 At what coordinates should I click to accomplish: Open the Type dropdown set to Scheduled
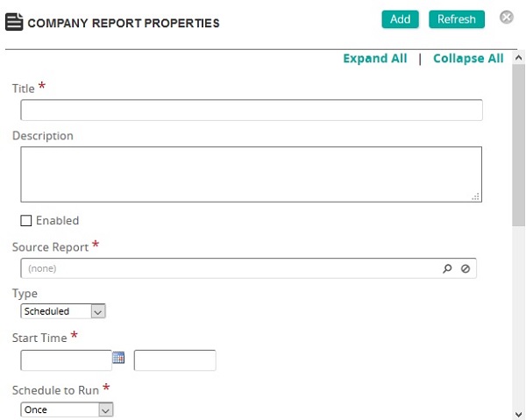62,311
